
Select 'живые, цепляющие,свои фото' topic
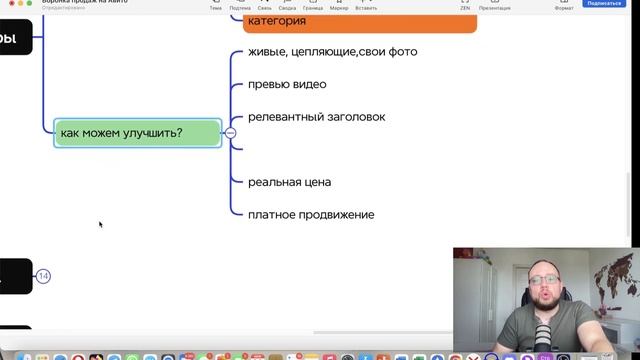coord(333,52)
